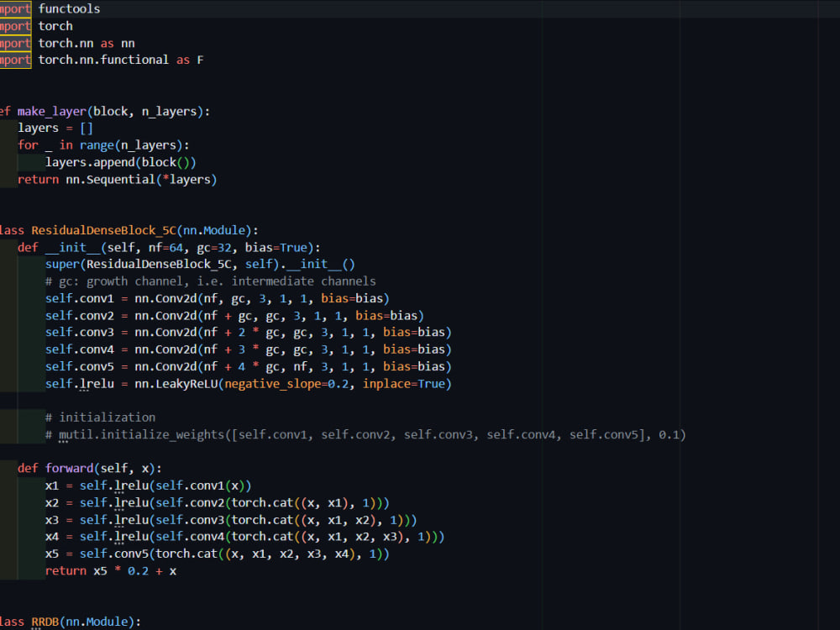
Task: Click 'return x5 * 0.2 + x' statement
Action: [x=111, y=570]
